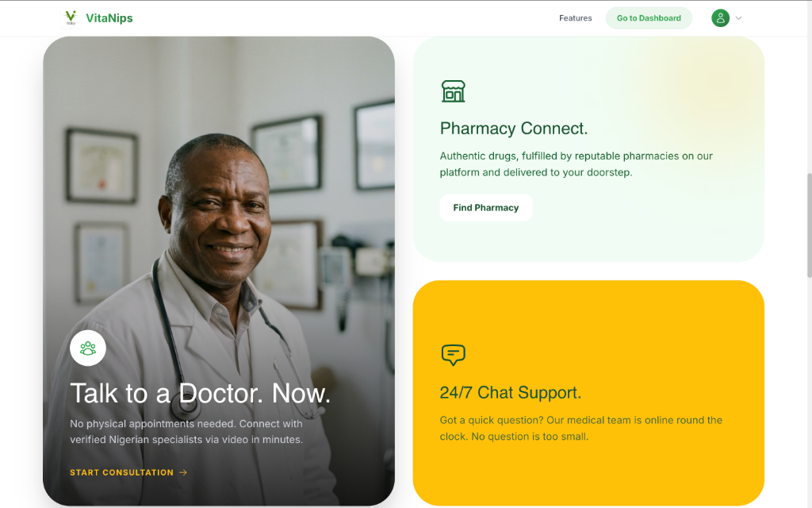Select the Pharmacy Connect heading
812x508 pixels.
coord(514,128)
